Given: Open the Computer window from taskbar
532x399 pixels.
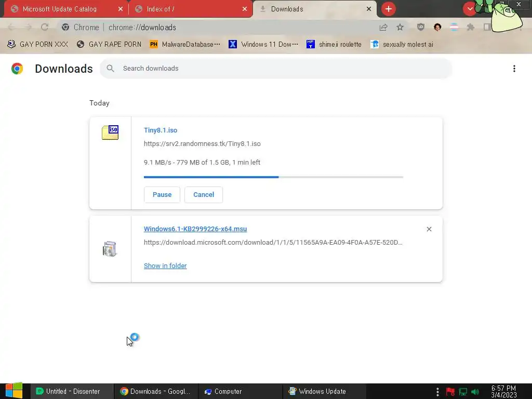Looking at the screenshot, I should (240, 392).
